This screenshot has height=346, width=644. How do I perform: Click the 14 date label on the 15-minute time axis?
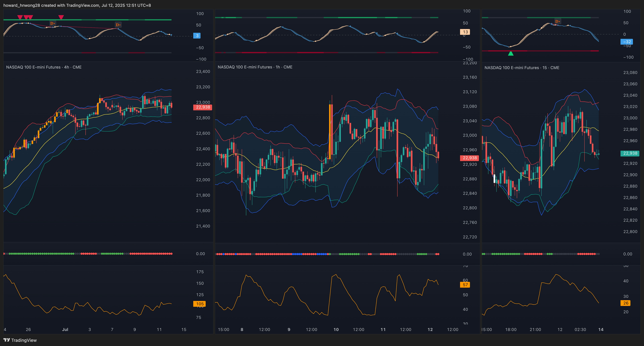pos(601,330)
